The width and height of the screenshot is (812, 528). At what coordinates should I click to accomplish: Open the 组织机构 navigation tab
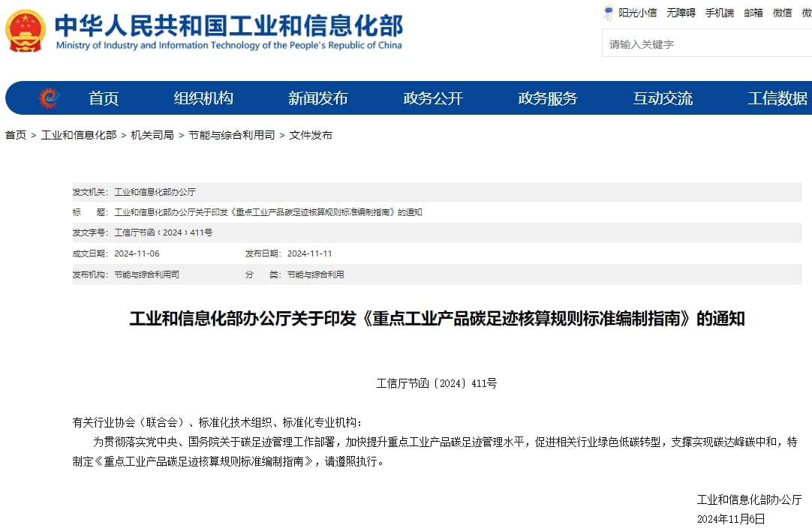click(x=203, y=98)
